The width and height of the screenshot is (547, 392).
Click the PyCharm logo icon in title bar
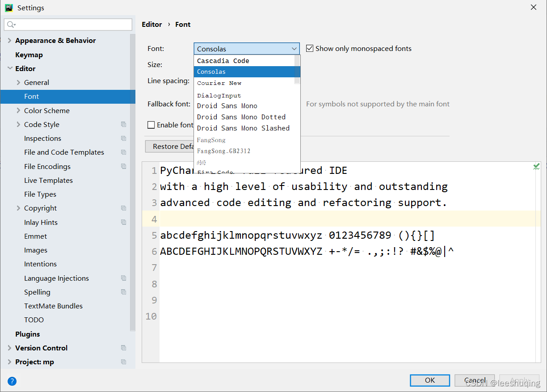tap(9, 8)
